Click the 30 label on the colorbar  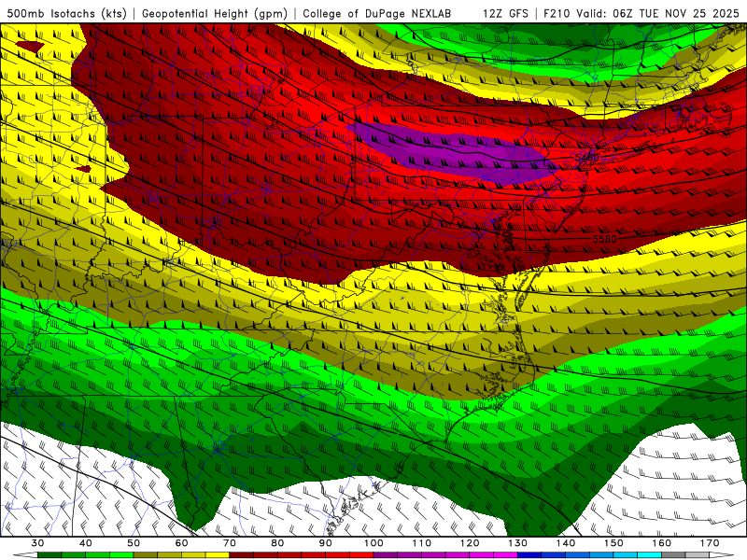click(37, 543)
